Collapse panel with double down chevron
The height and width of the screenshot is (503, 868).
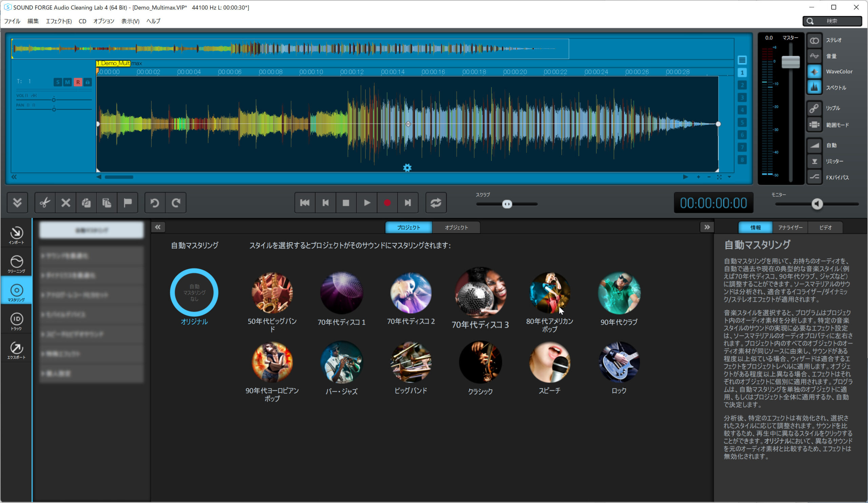(x=17, y=202)
